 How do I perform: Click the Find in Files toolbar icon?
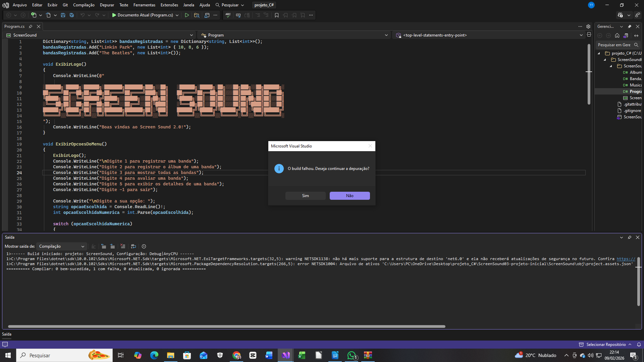click(x=197, y=15)
